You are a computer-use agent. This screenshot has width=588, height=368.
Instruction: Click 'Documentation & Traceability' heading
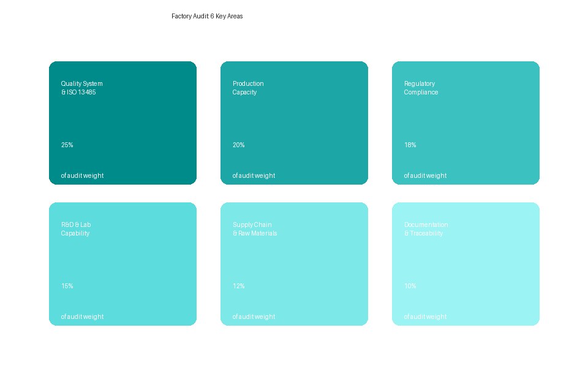coord(426,229)
